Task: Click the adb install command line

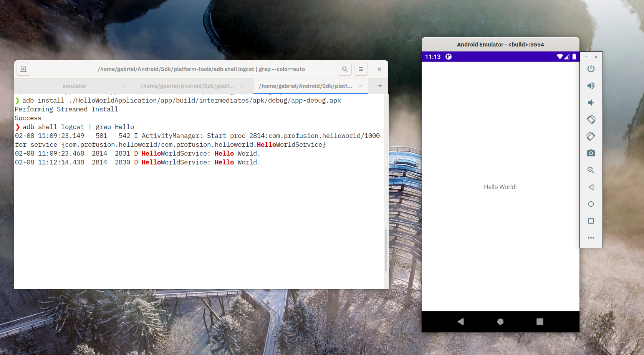Action: pyautogui.click(x=182, y=100)
